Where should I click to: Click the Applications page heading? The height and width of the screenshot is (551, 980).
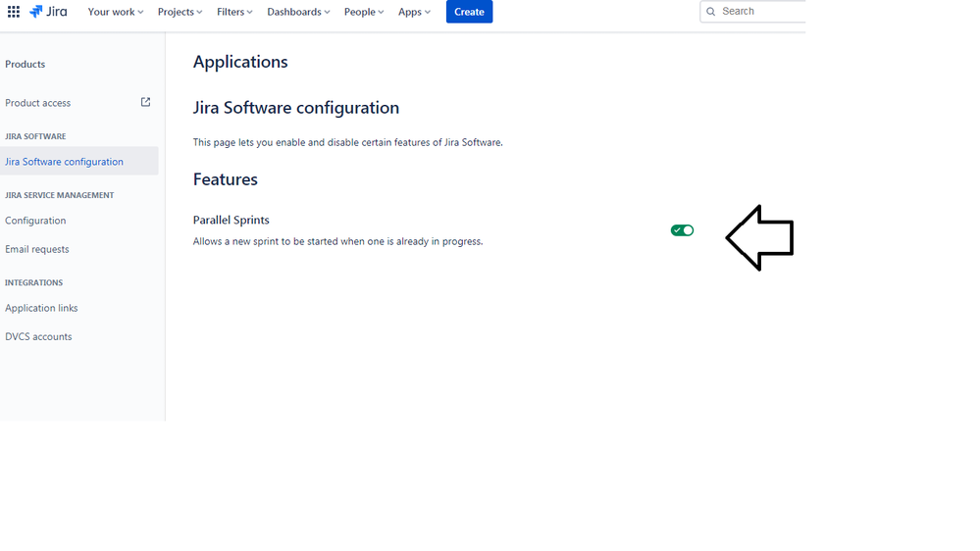pos(240,62)
